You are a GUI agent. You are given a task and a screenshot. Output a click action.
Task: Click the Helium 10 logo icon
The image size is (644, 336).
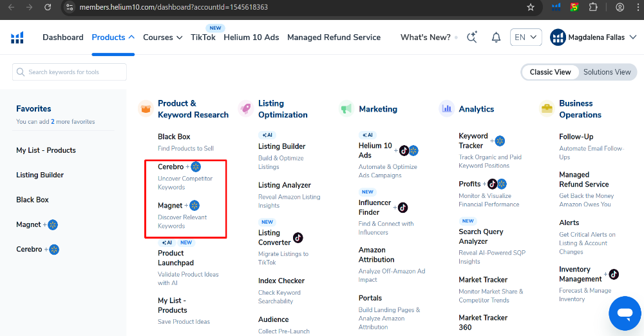[17, 37]
